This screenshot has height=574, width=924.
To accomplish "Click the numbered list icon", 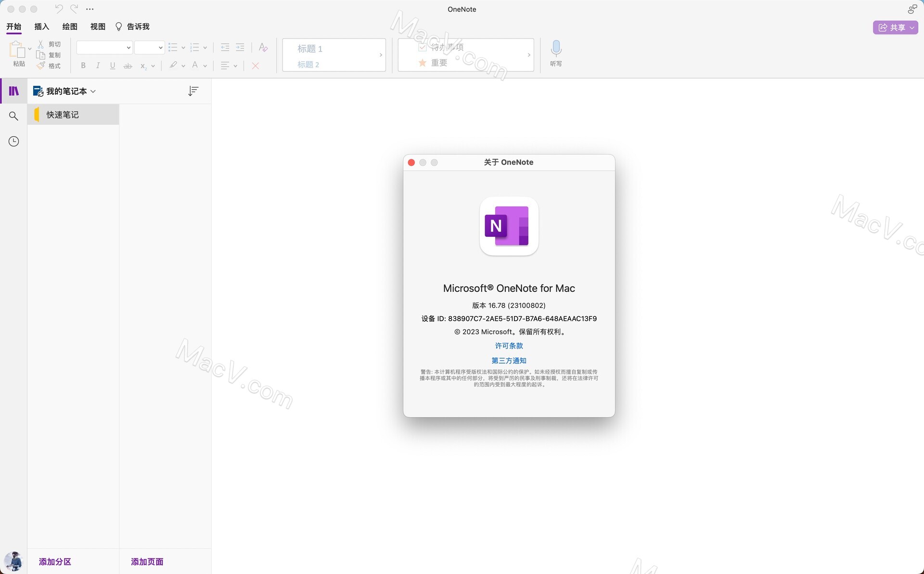I will pos(194,47).
